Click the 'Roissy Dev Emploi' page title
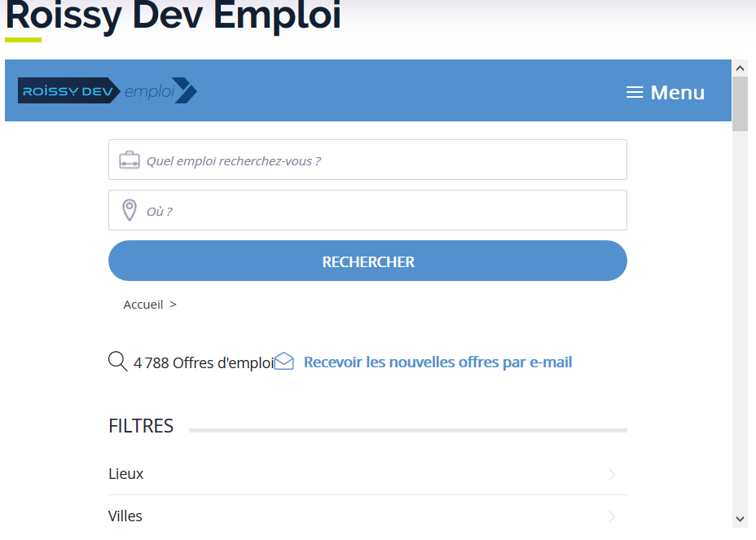 173,15
